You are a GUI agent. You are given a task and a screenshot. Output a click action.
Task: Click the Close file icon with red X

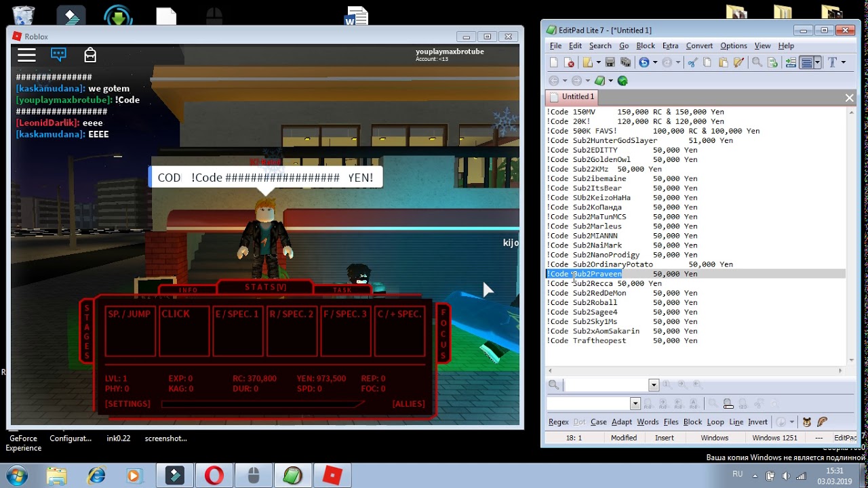click(570, 62)
